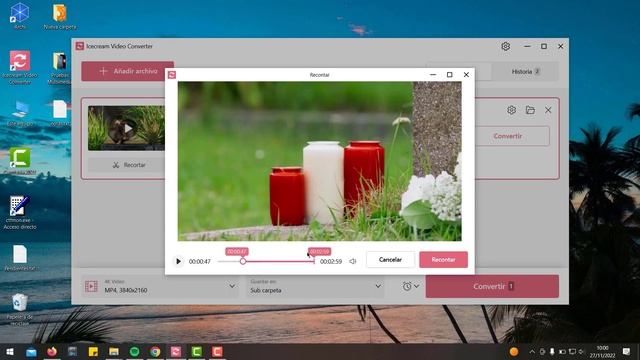Open Google Chrome from the taskbar

155,351
